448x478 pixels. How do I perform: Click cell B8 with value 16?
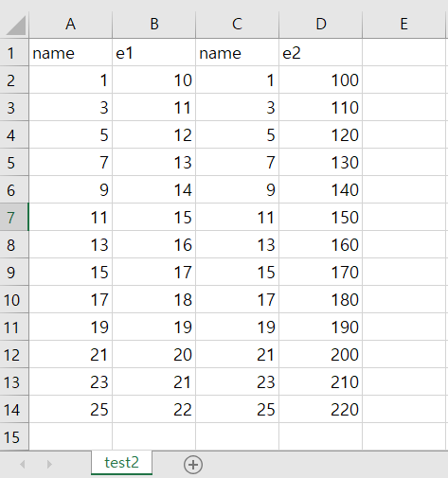153,244
